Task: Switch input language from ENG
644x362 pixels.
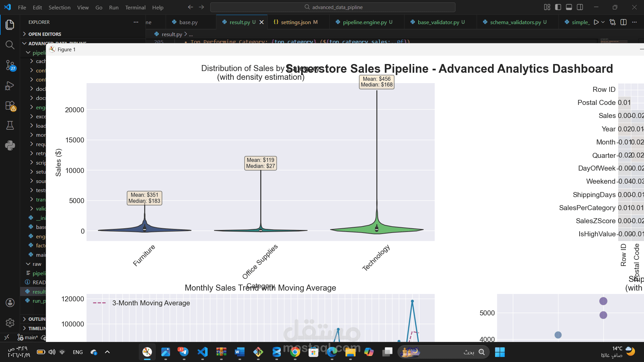Action: (78, 352)
